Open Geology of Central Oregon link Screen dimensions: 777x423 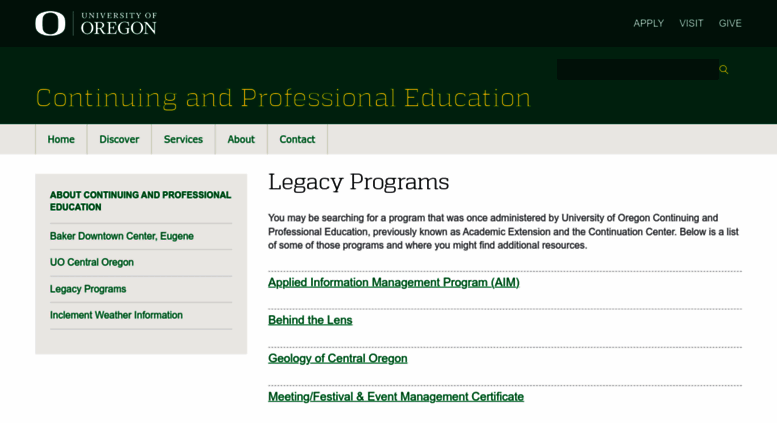337,358
